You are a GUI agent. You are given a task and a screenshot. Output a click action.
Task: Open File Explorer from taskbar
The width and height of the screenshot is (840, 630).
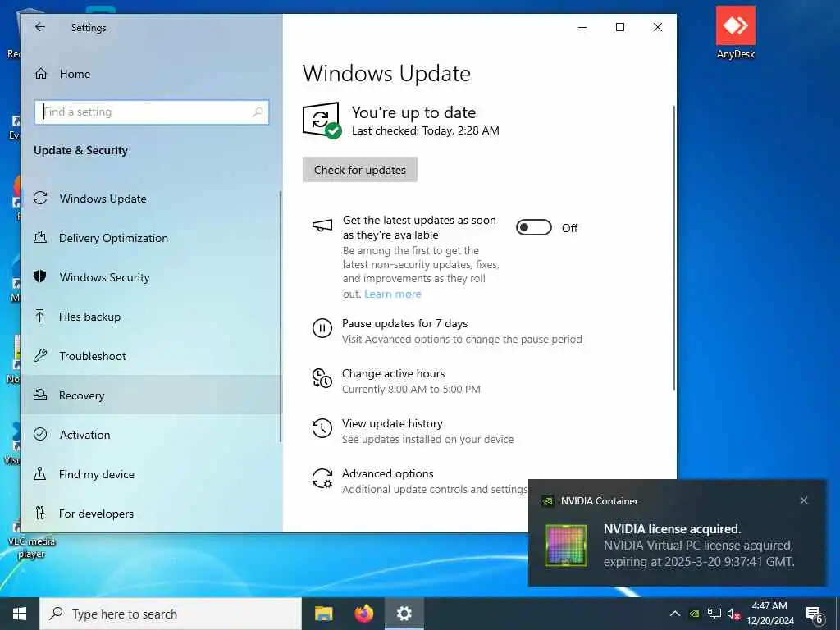[x=323, y=614]
